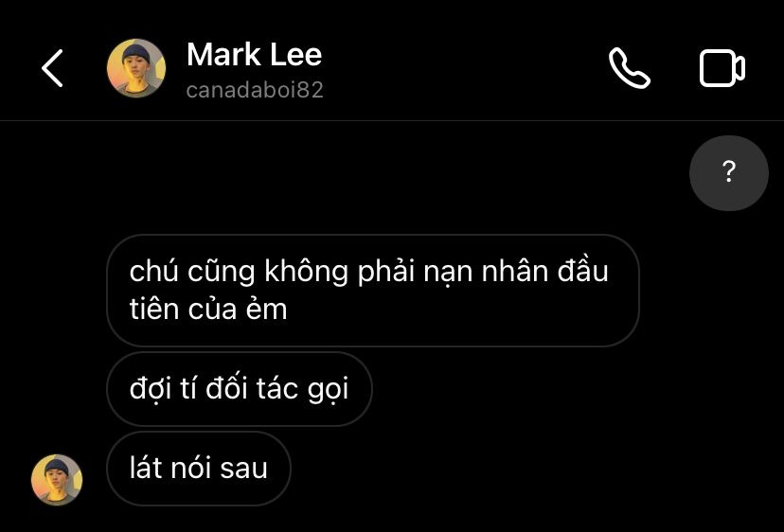Return to inbox with the chevron icon
This screenshot has width=784, height=532.
point(52,68)
